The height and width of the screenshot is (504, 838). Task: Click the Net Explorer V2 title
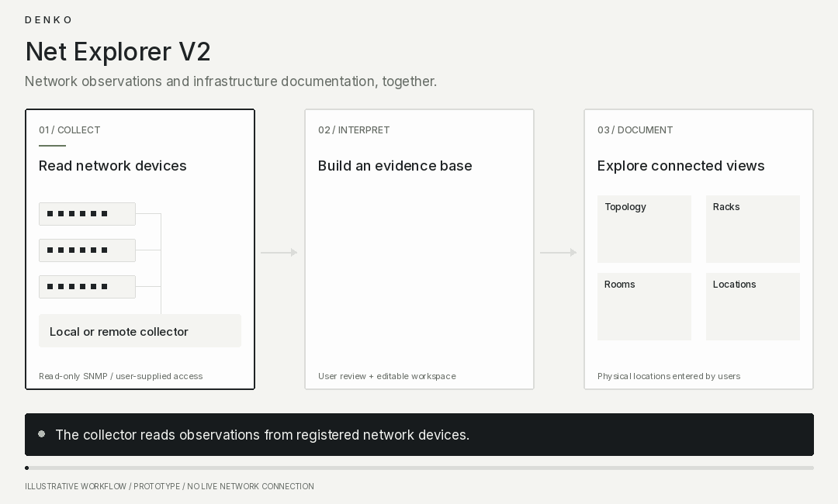[x=118, y=52]
